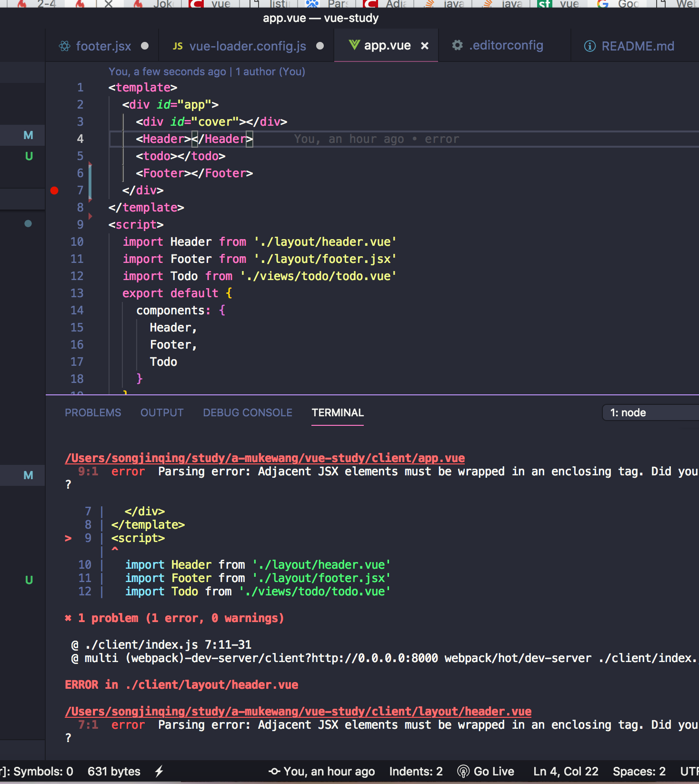Show the OUTPUT panel
Screen dimensions: 699x784
point(161,412)
